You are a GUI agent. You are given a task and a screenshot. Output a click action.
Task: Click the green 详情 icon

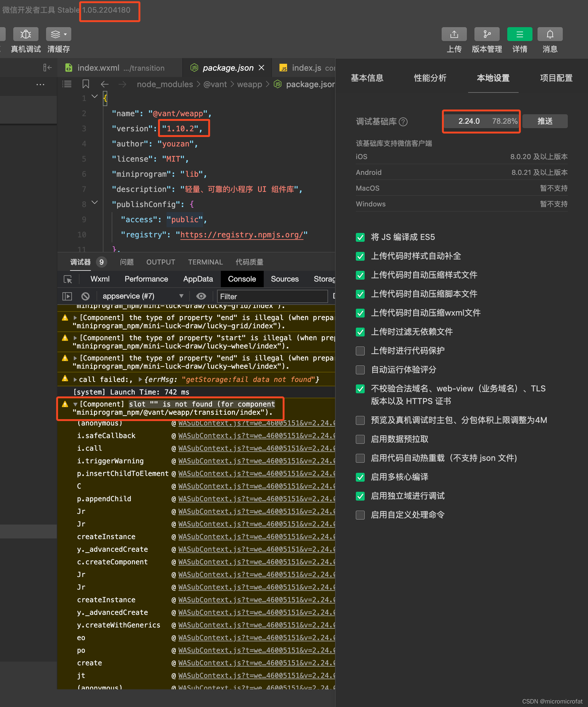(520, 34)
